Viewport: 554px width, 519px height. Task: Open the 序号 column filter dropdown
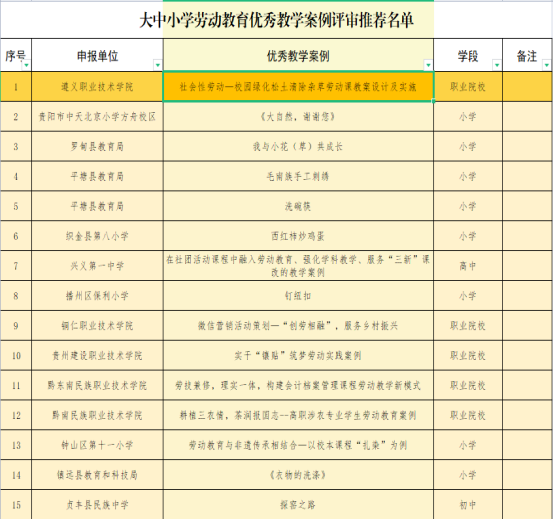(26, 65)
